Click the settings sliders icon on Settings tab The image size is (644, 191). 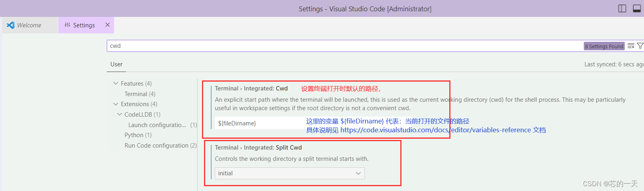click(67, 25)
